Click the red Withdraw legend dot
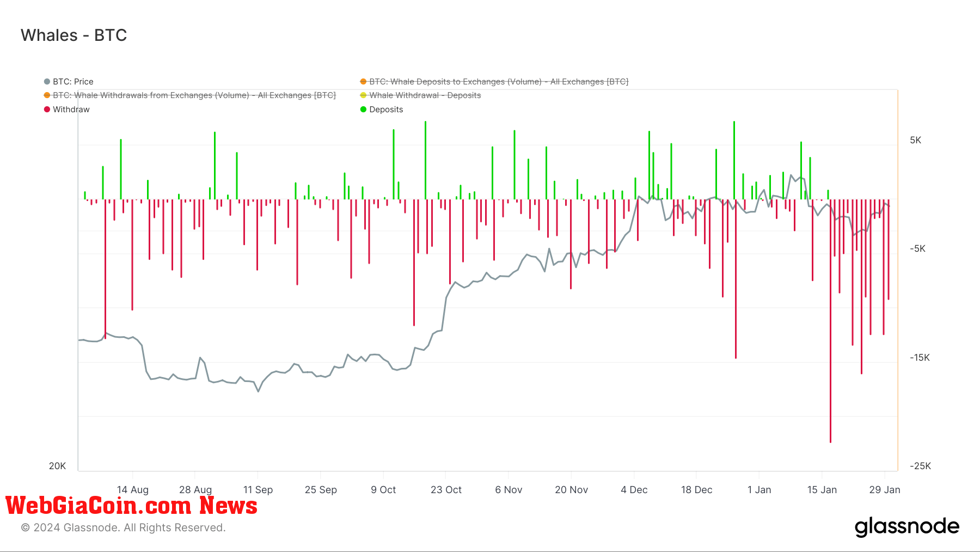980x552 pixels. tap(47, 110)
